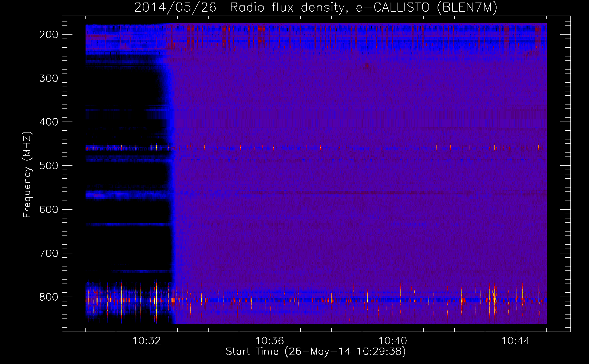Select the '400' frequency axis label
This screenshot has width=589, height=364.
pyautogui.click(x=49, y=122)
